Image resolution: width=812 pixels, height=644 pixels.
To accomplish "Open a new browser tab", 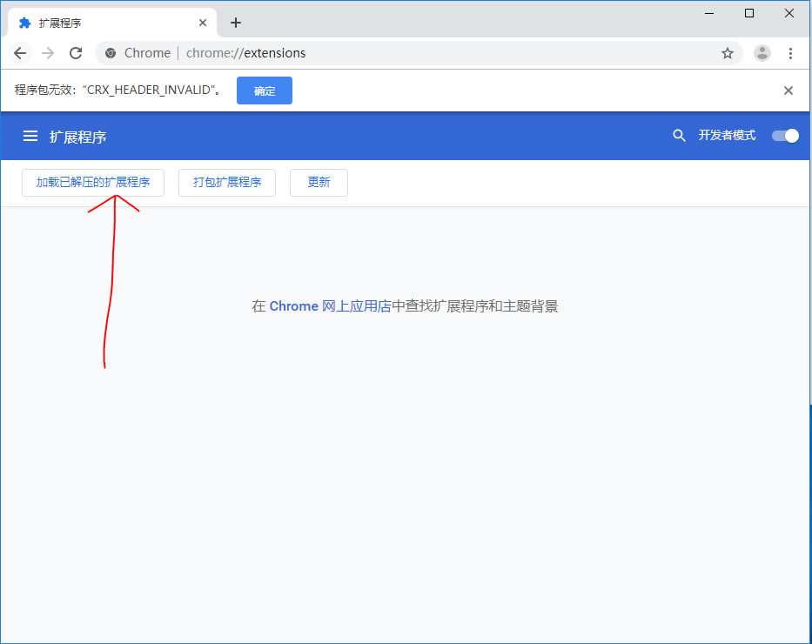I will coord(236,23).
